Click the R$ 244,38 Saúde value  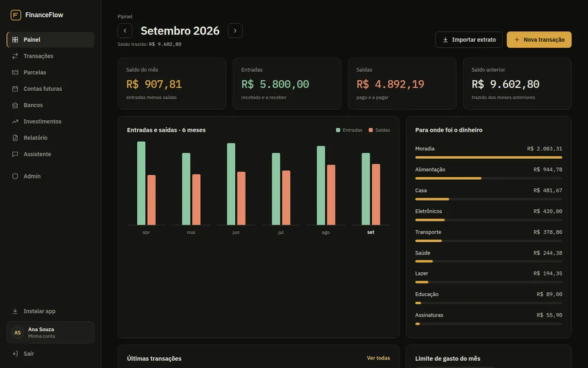click(x=548, y=253)
